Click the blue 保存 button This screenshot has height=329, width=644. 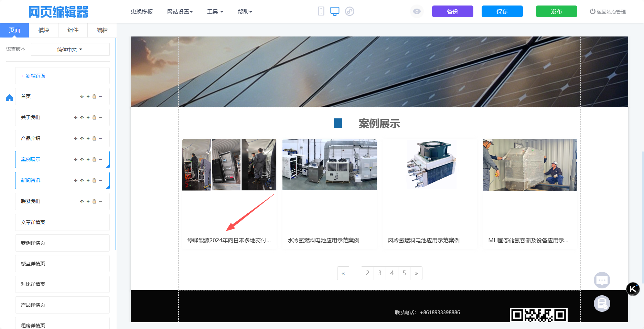click(502, 11)
